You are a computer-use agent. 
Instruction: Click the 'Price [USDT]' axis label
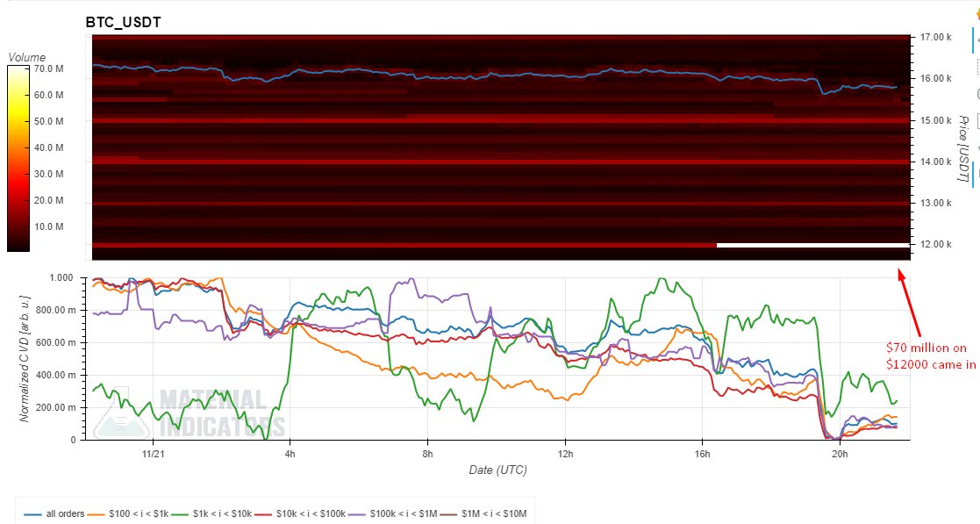(962, 149)
